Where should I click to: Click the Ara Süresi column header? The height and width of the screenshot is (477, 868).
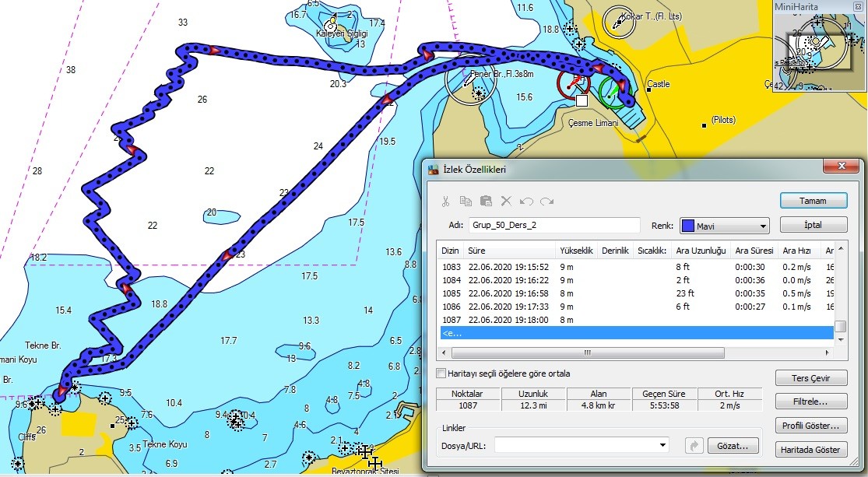[x=754, y=251]
